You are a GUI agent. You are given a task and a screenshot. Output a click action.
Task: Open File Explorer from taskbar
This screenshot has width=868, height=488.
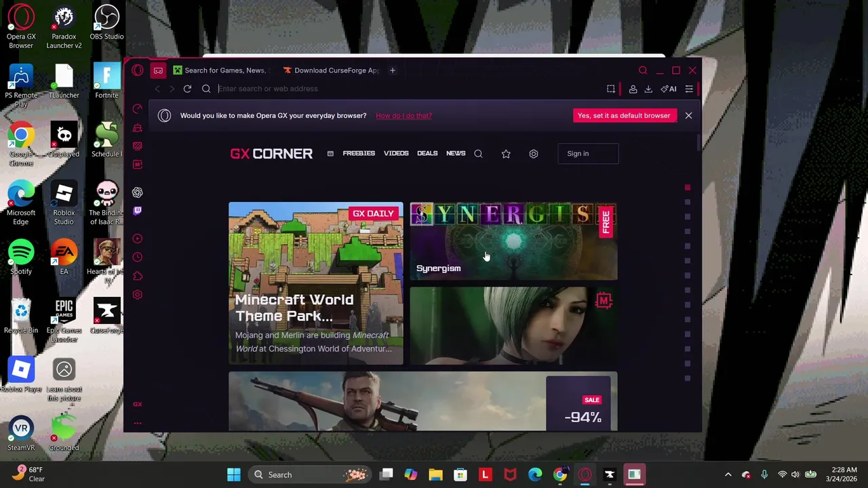[x=435, y=474]
